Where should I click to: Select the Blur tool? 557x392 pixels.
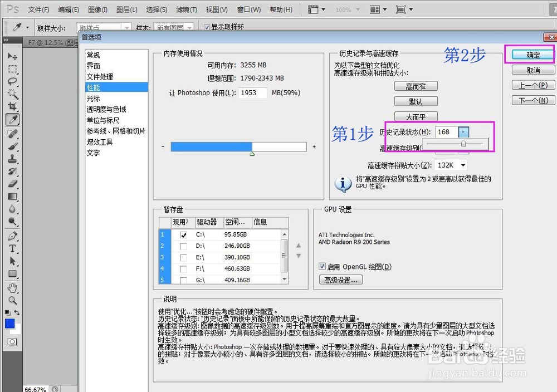[12, 209]
